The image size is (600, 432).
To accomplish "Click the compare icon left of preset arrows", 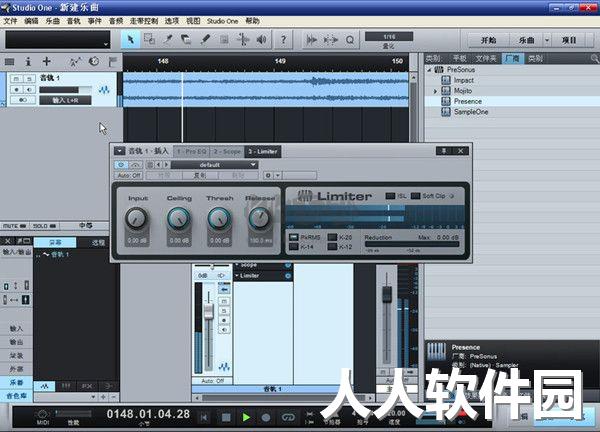I will (150, 165).
